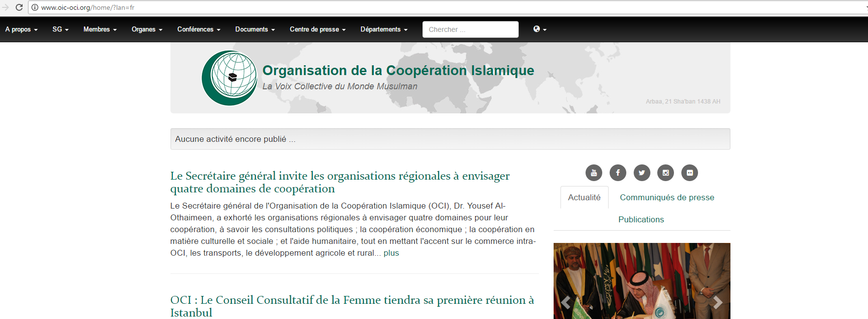The height and width of the screenshot is (319, 868).
Task: Go to next slide in photo carousel
Action: coord(717,302)
